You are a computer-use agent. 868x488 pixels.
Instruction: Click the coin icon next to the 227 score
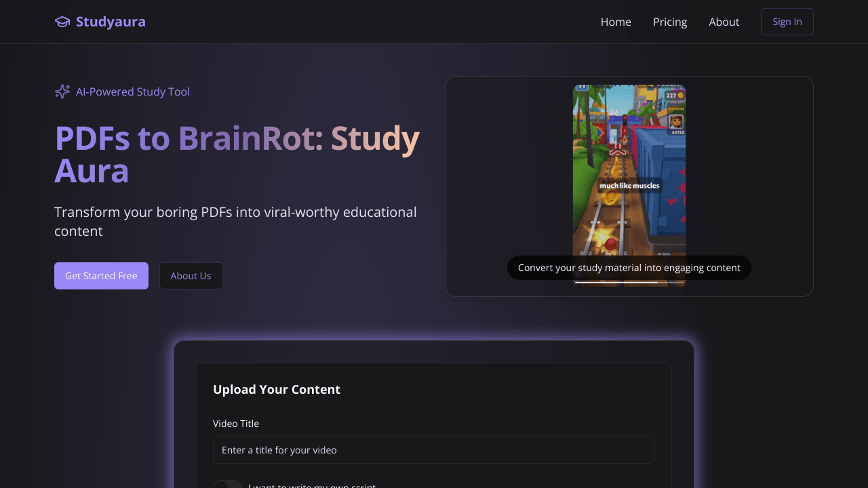point(680,95)
